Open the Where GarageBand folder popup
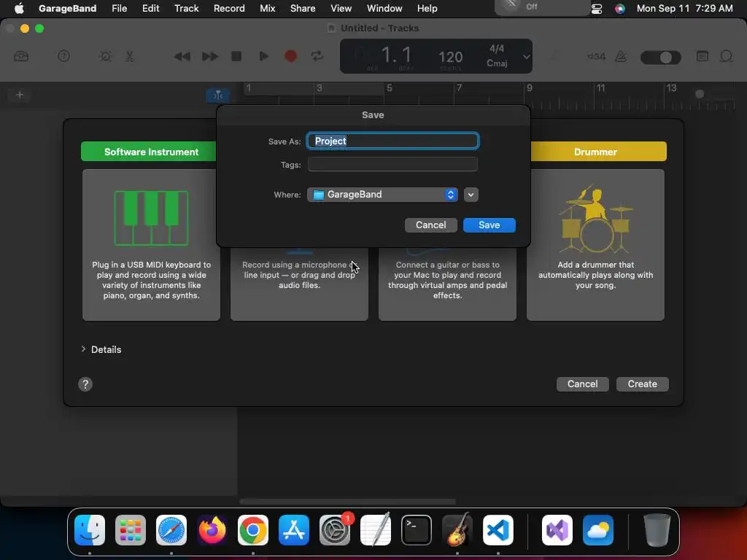 coord(382,194)
